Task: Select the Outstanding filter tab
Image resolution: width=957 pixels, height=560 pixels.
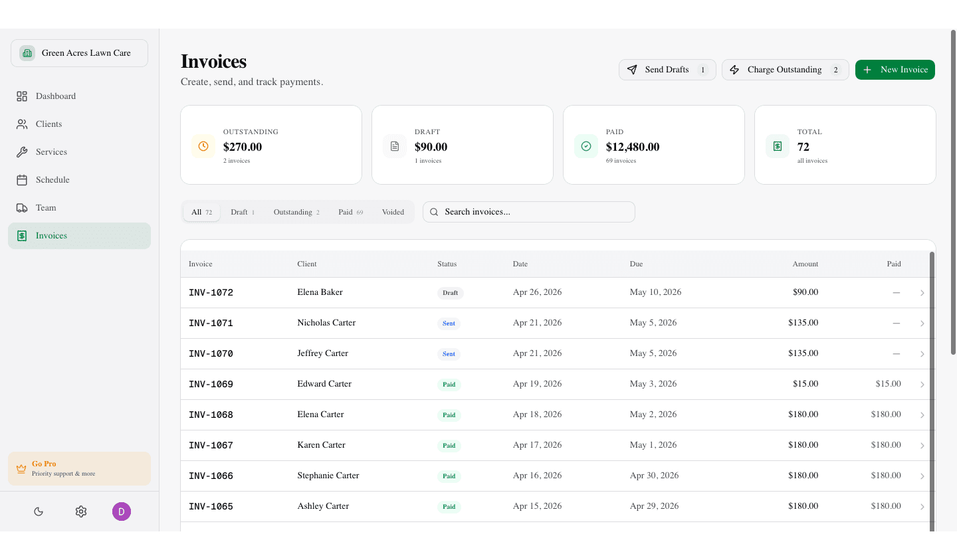Action: point(296,211)
